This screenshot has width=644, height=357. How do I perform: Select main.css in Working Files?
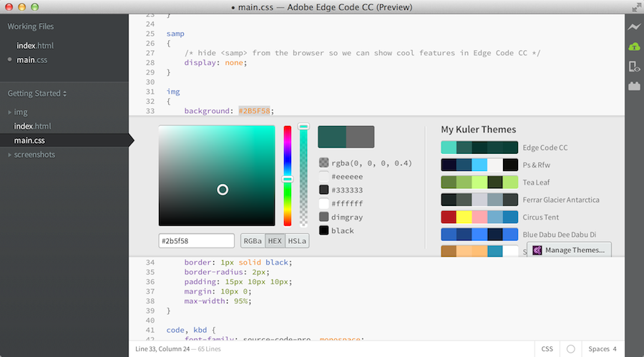[31, 60]
